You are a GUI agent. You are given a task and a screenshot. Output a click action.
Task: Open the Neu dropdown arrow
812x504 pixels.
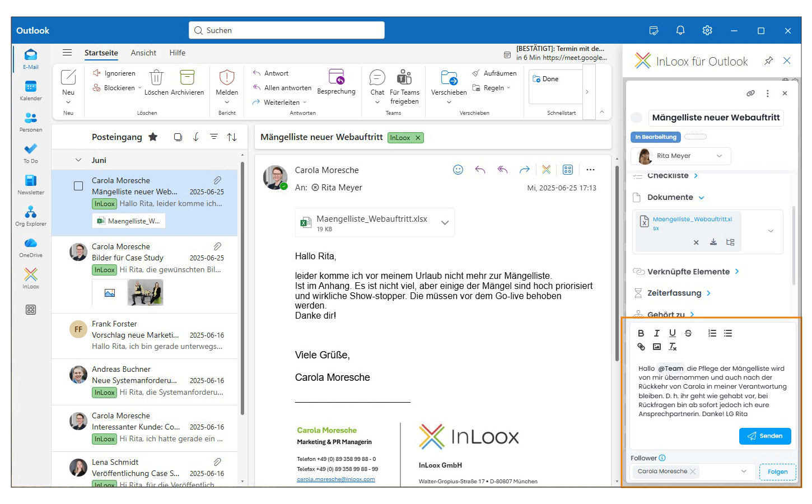coord(68,102)
